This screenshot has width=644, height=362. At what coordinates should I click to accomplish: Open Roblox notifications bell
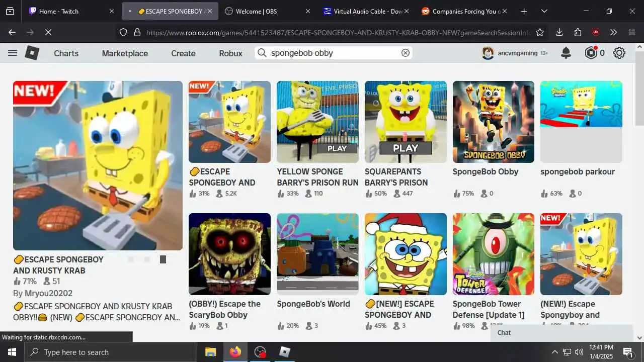[x=566, y=53]
